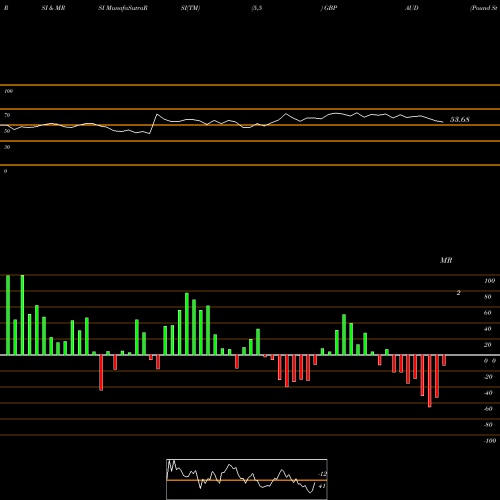500x500 pixels.
Task: Click the MR axis label -100
Action: [490, 441]
